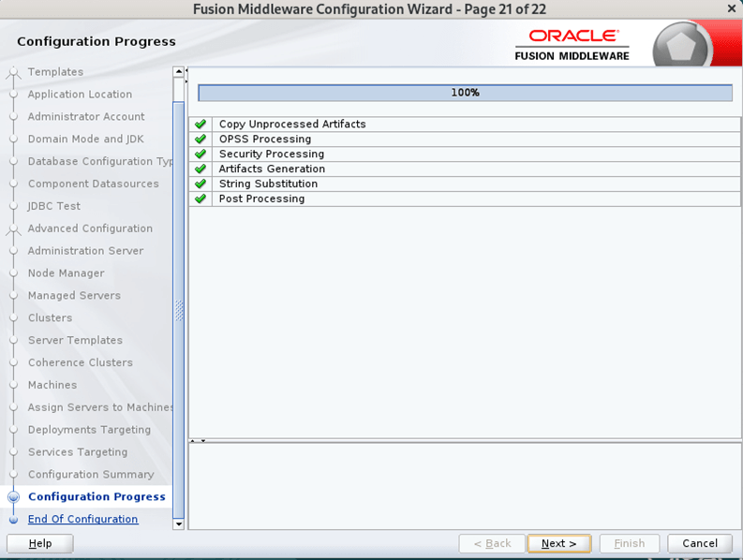Click the Security Processing row text
The height and width of the screenshot is (560, 743).
click(x=272, y=154)
